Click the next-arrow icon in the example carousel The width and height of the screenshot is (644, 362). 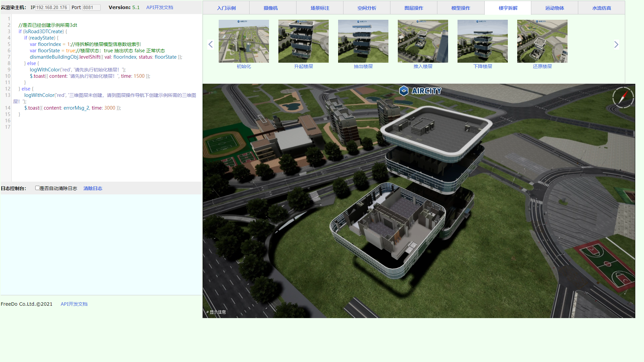[x=616, y=44]
